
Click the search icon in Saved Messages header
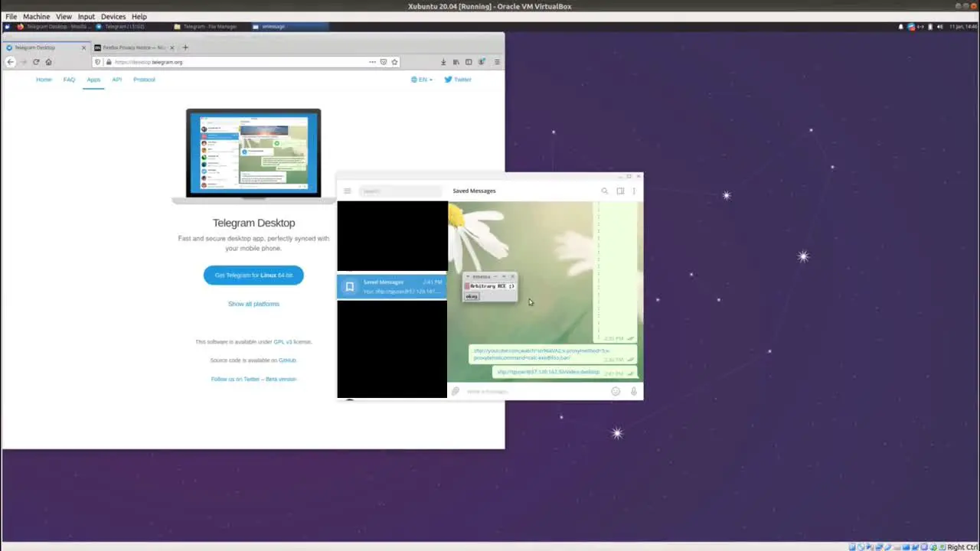coord(604,191)
